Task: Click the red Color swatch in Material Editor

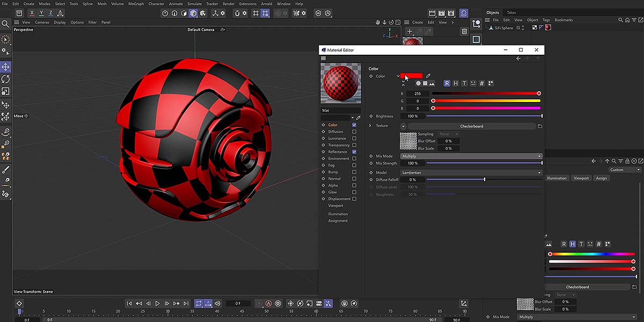Action: point(412,76)
